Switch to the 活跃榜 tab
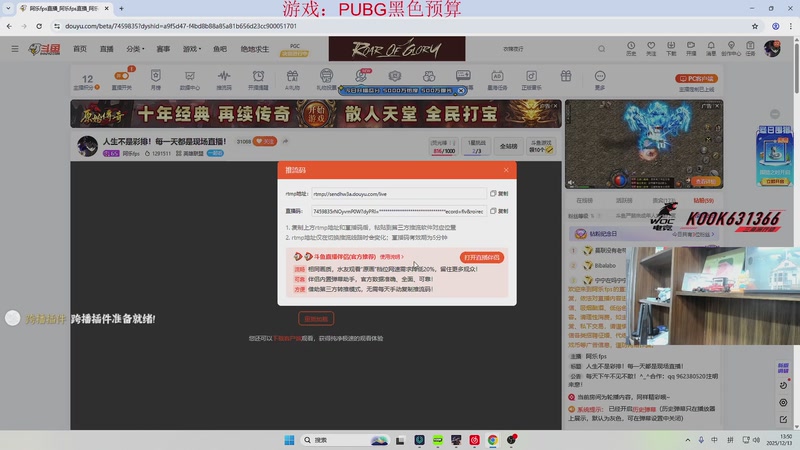Viewport: 800px width, 450px height. (x=623, y=201)
